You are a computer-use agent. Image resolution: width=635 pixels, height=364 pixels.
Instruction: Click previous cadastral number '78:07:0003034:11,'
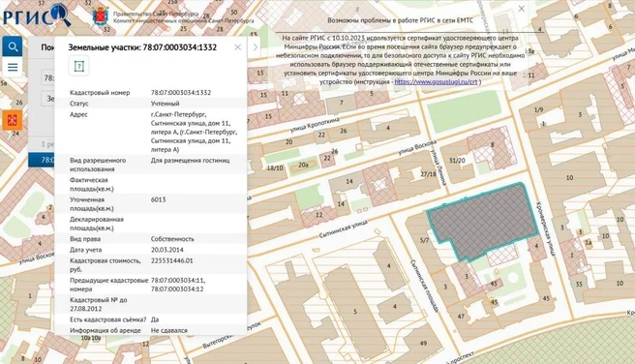[x=178, y=280]
